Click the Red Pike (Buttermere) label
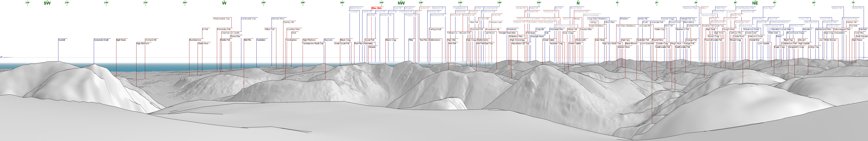 pos(430,40)
